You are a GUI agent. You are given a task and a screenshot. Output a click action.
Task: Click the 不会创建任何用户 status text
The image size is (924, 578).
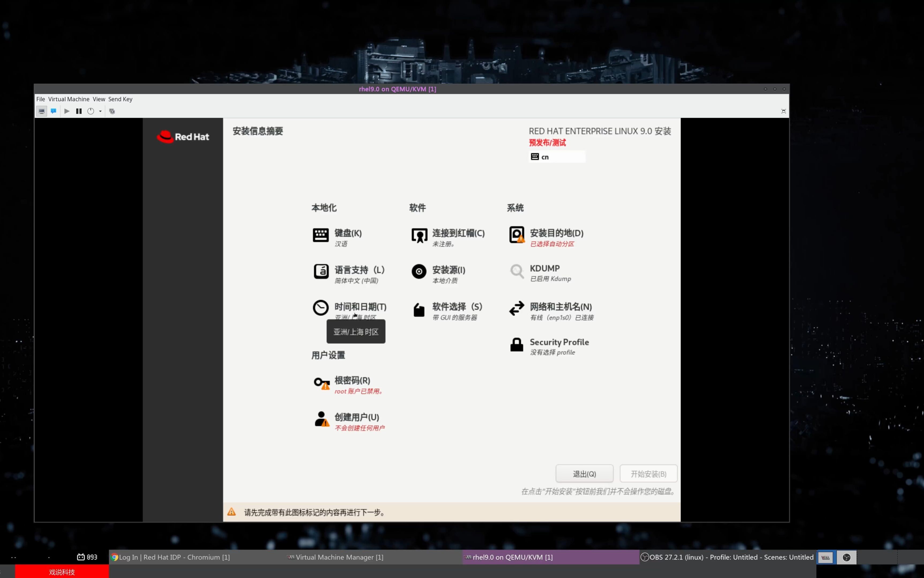pos(360,428)
